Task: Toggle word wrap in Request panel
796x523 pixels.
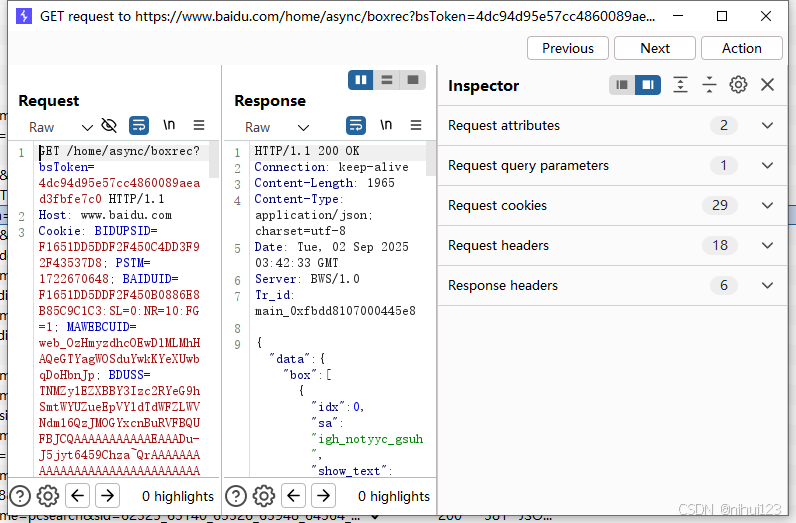Action: pyautogui.click(x=139, y=125)
